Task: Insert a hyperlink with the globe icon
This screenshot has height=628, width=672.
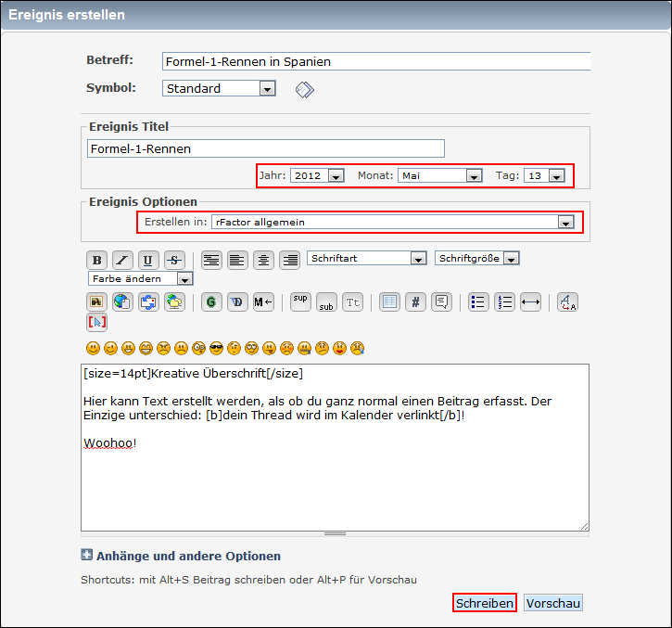Action: (122, 302)
